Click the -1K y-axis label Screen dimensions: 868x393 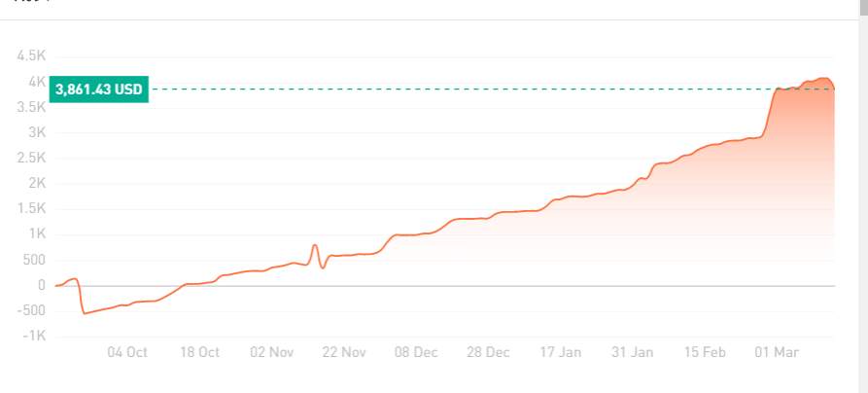34,337
